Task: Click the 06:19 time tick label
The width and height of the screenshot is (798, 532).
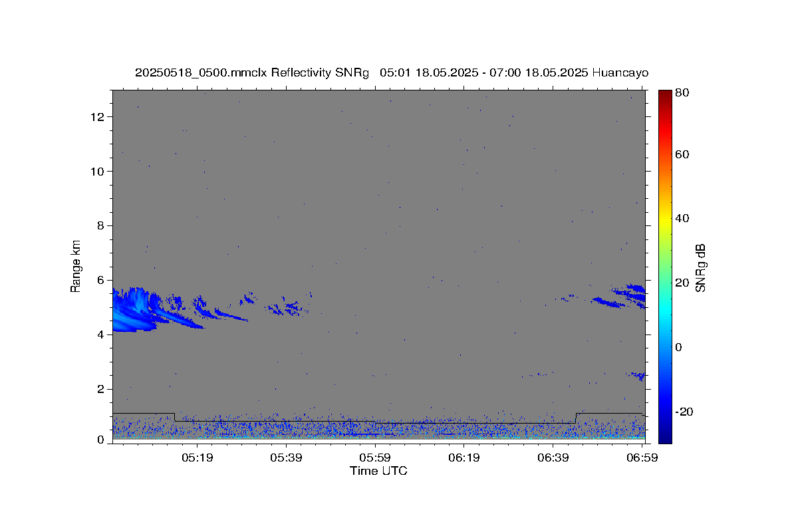Action: [x=464, y=458]
